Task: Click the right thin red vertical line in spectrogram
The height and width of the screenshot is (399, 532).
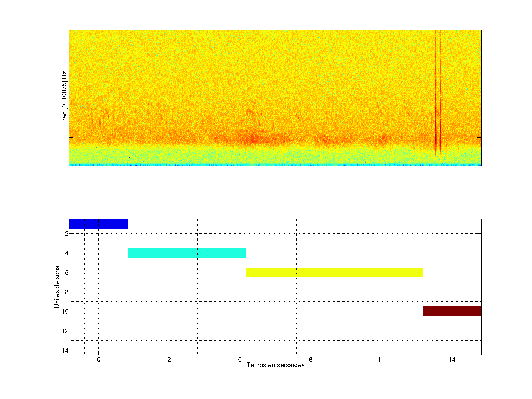Action: pyautogui.click(x=440, y=96)
